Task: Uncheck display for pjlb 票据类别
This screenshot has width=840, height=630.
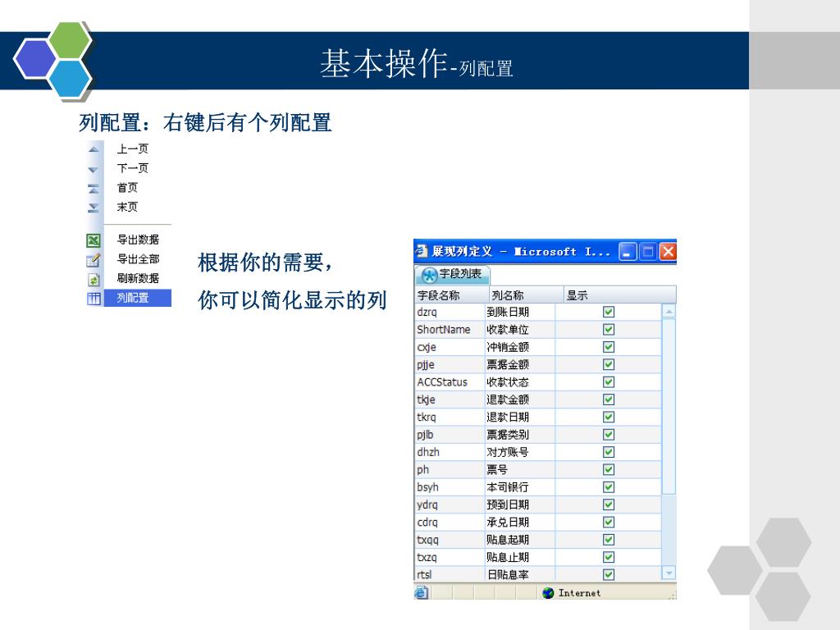Action: [609, 435]
